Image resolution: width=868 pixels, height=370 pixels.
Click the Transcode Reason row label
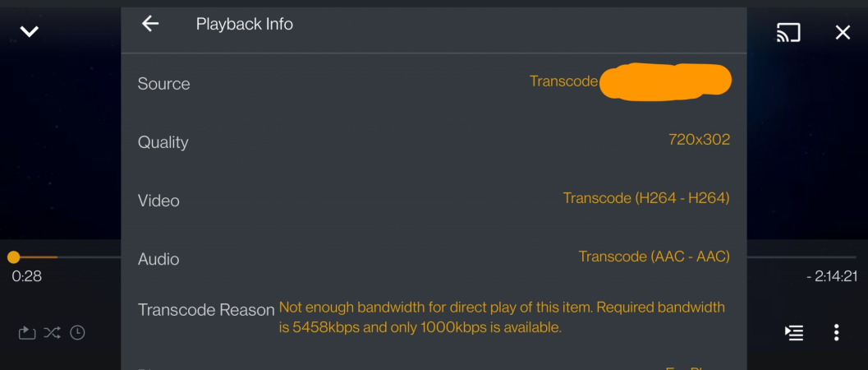206,310
